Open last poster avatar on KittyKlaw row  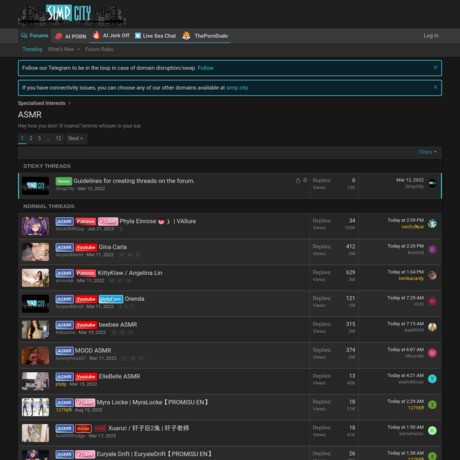point(432,275)
